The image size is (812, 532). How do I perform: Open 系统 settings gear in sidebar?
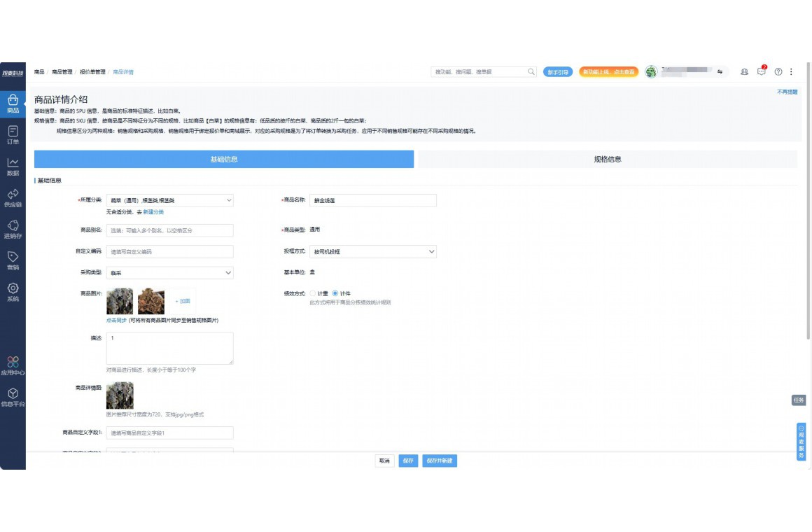coord(13,291)
